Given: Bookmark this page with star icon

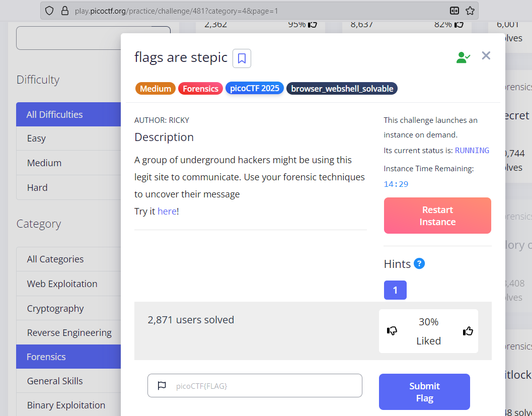Looking at the screenshot, I should tap(470, 11).
